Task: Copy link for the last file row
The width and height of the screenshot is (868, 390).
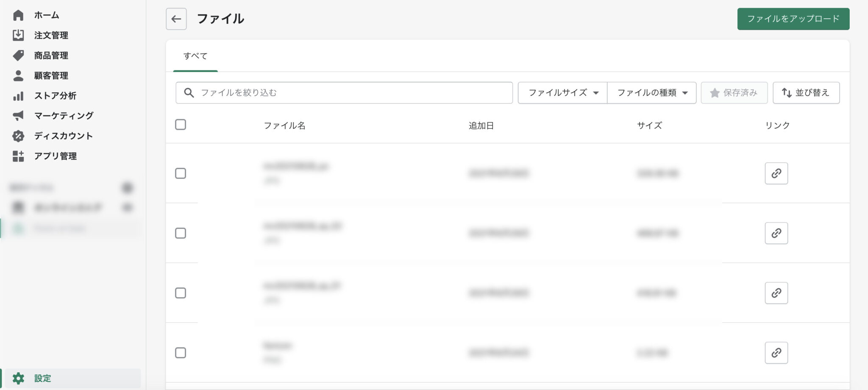Action: 776,353
